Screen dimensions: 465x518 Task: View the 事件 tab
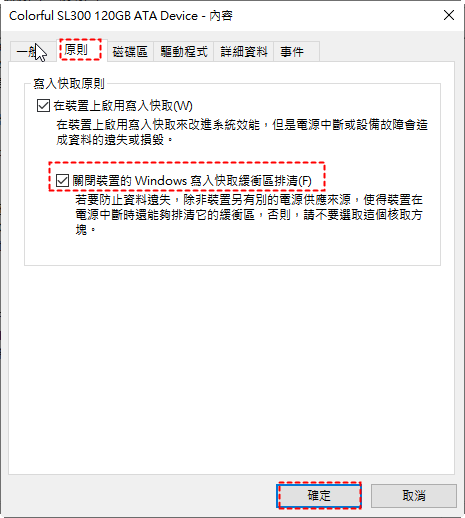296,52
